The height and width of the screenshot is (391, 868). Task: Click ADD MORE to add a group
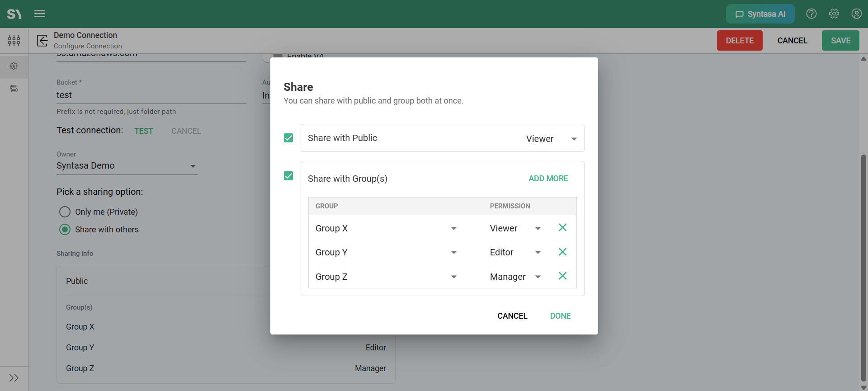[548, 179]
